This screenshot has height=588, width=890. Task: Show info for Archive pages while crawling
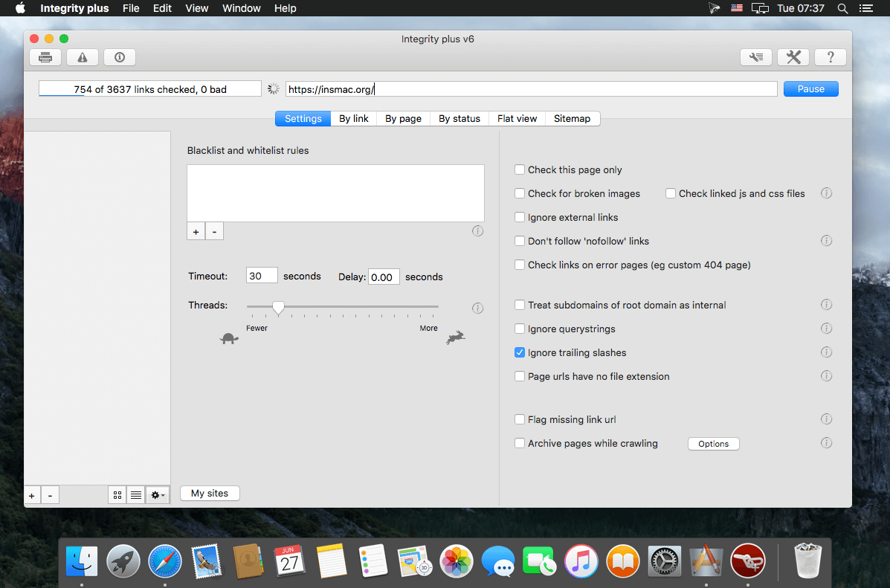(x=827, y=443)
